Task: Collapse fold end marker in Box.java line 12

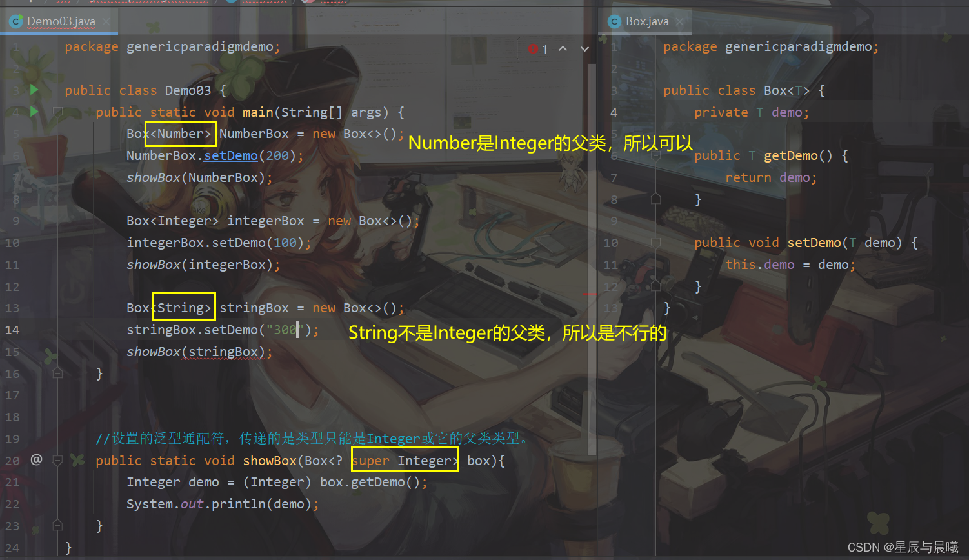Action: (656, 286)
